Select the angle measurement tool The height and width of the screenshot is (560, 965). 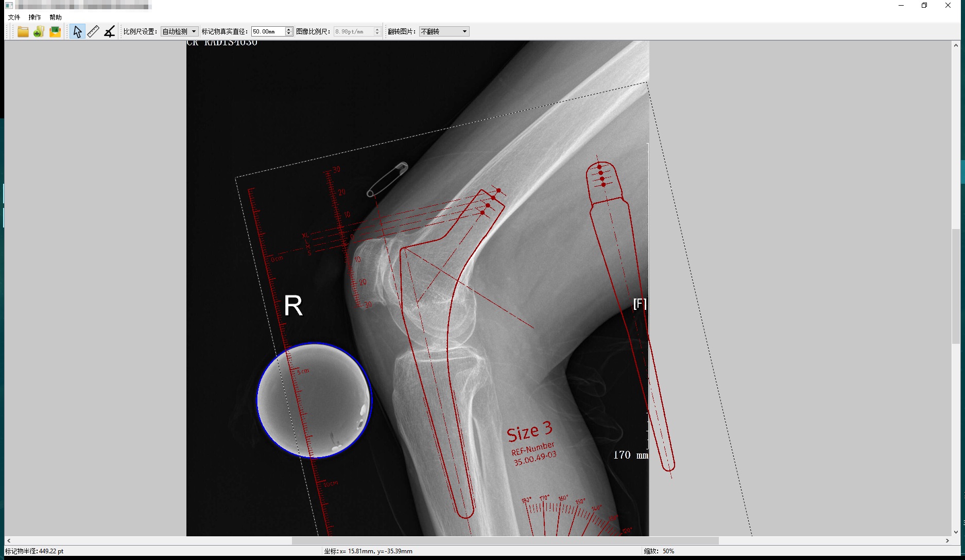pyautogui.click(x=109, y=31)
